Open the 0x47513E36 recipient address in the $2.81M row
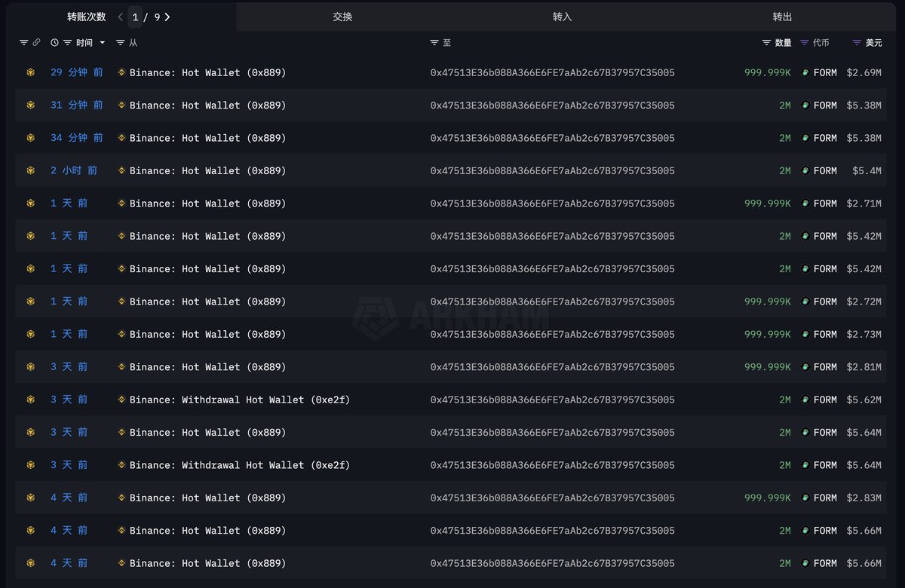This screenshot has width=905, height=588. (x=553, y=366)
